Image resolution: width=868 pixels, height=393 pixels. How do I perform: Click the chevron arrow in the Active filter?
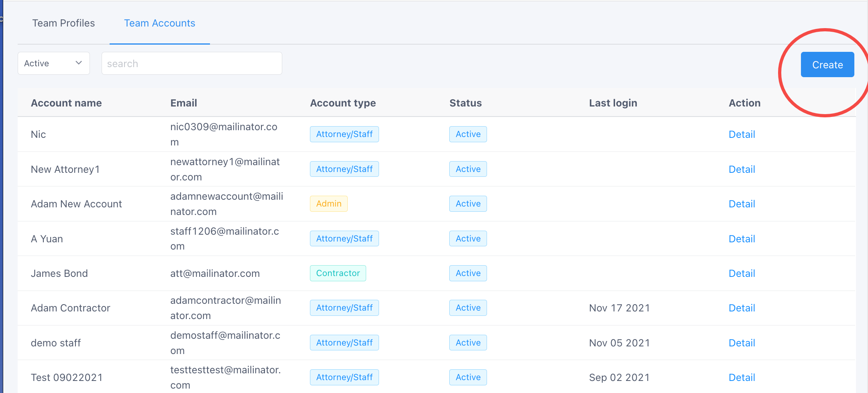coord(79,63)
